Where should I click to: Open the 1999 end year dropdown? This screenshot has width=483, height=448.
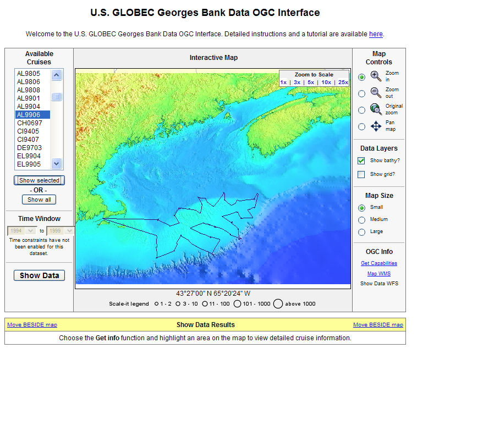tap(61, 231)
